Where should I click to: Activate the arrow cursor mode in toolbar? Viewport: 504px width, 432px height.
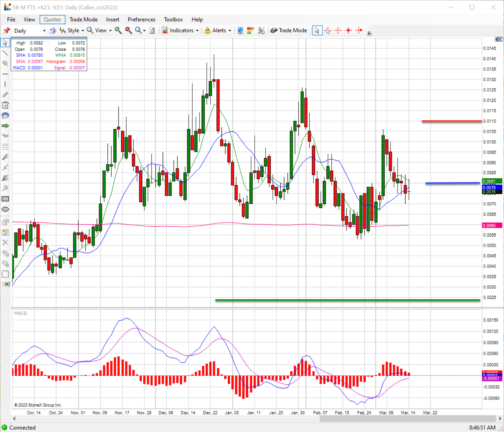(x=317, y=30)
